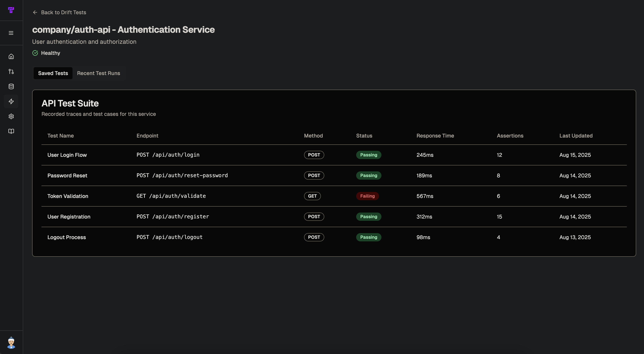Open the database panel icon
Screen dimensions: 644x354
coord(11,86)
